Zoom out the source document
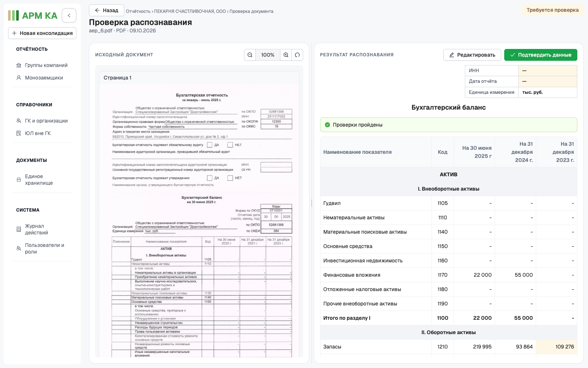Screen dimensions: 588x368 point(250,55)
